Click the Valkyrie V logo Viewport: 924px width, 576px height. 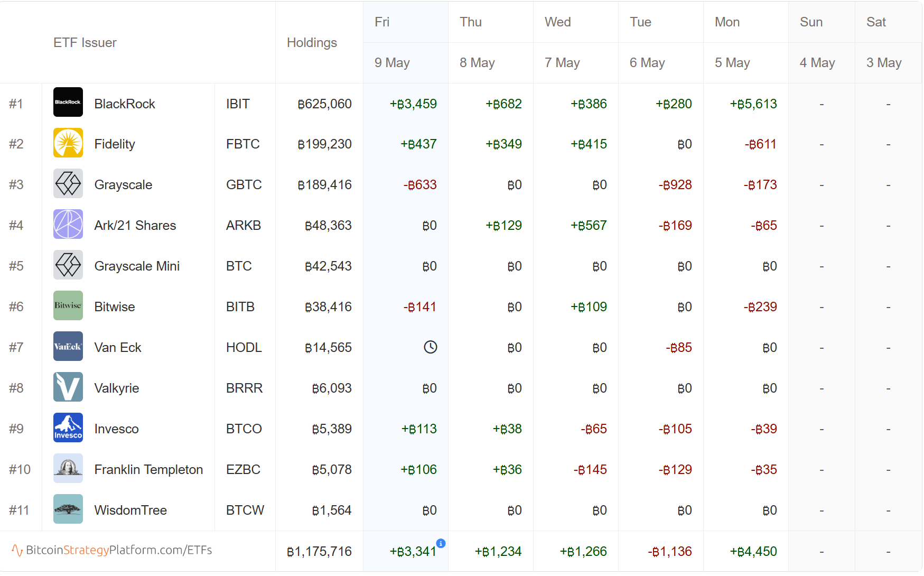pyautogui.click(x=68, y=387)
